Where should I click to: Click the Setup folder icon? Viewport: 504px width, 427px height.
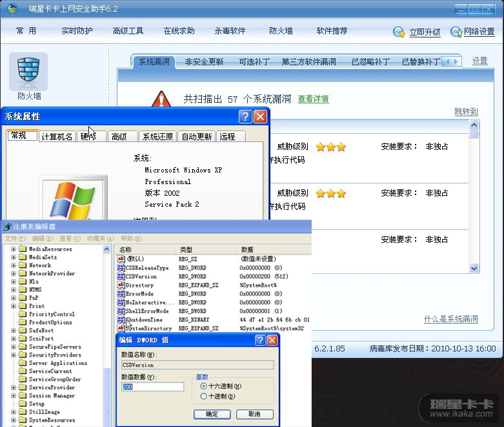(23, 404)
